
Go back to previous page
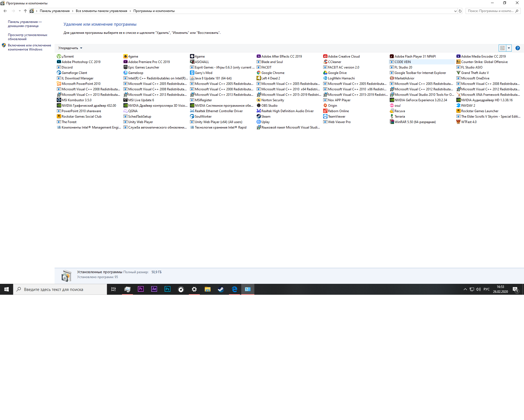(x=5, y=11)
